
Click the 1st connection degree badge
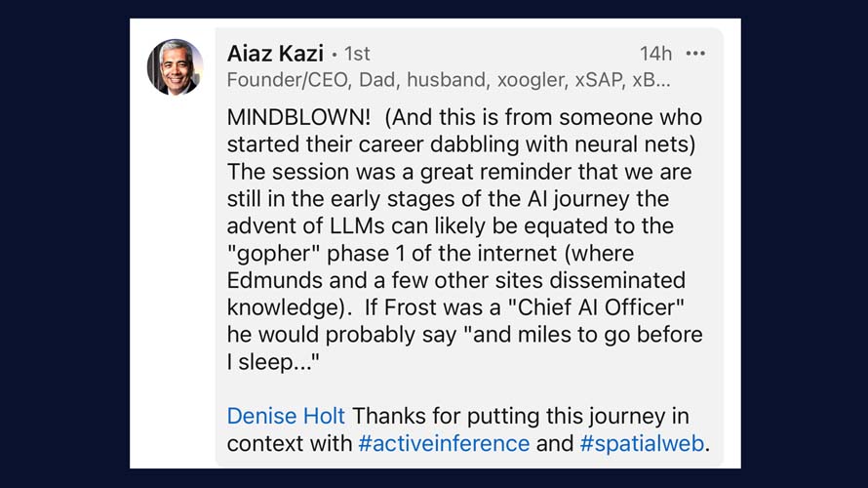click(357, 54)
